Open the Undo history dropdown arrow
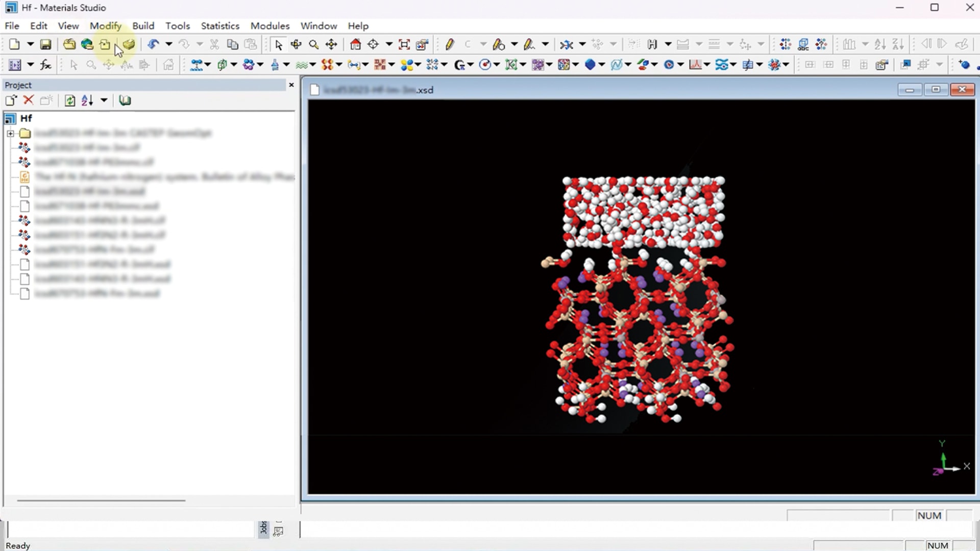980x551 pixels. pyautogui.click(x=168, y=44)
